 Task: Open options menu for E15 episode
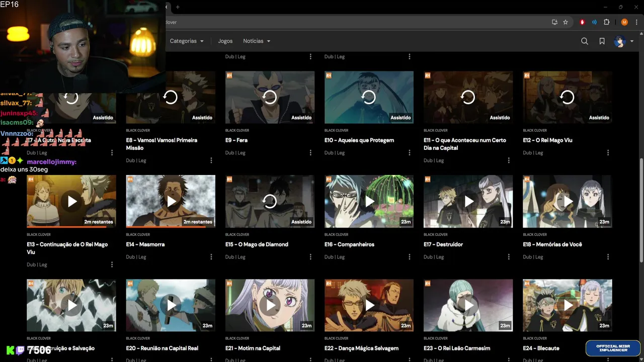[310, 257]
